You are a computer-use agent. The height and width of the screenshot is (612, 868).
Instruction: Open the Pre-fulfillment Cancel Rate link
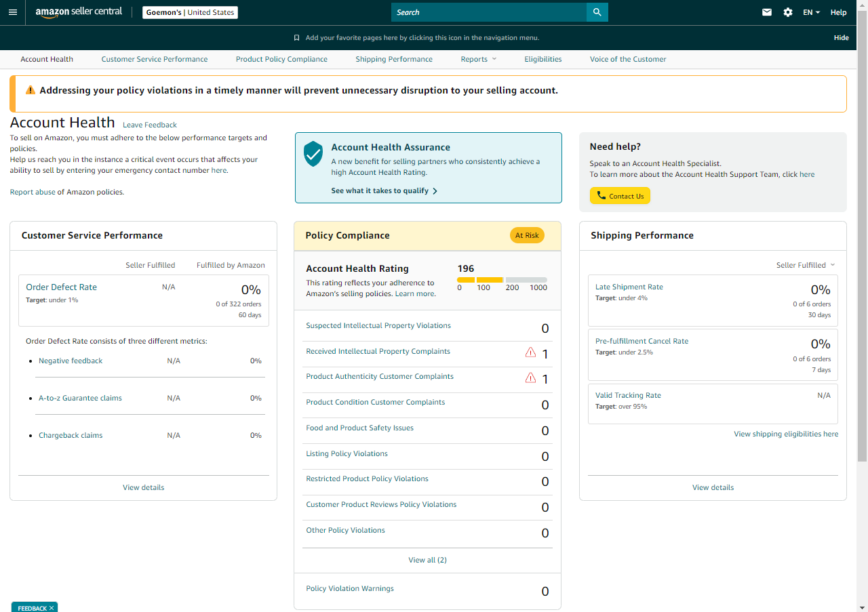click(x=642, y=342)
